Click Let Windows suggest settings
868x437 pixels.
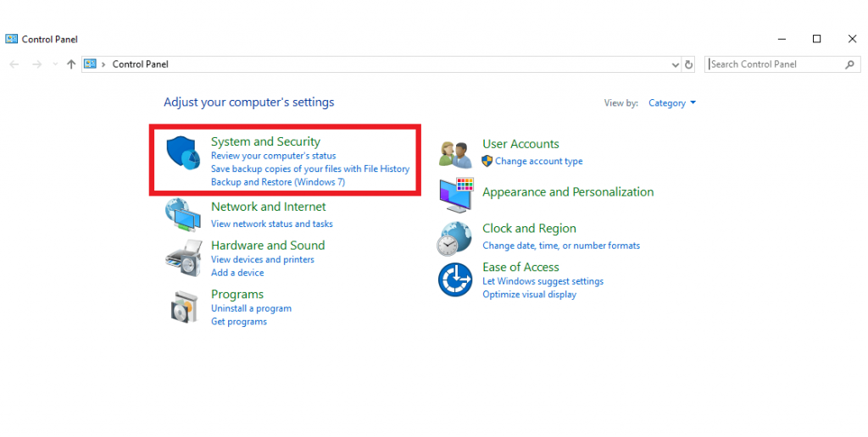(543, 281)
